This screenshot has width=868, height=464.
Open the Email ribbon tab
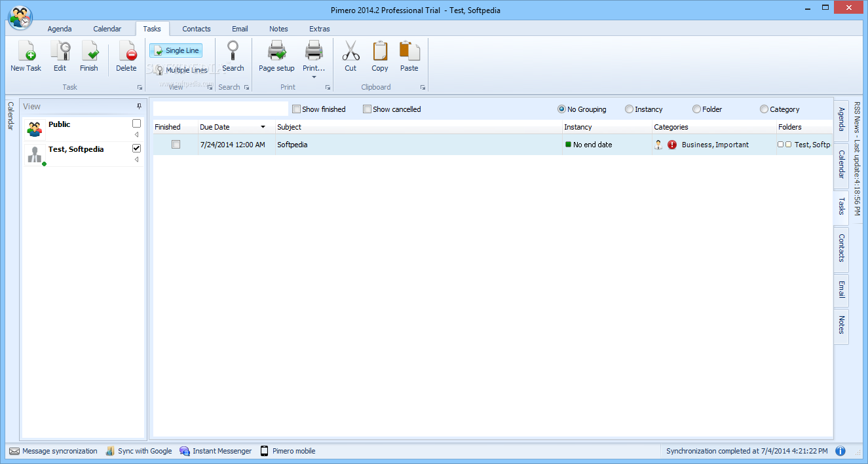point(240,29)
